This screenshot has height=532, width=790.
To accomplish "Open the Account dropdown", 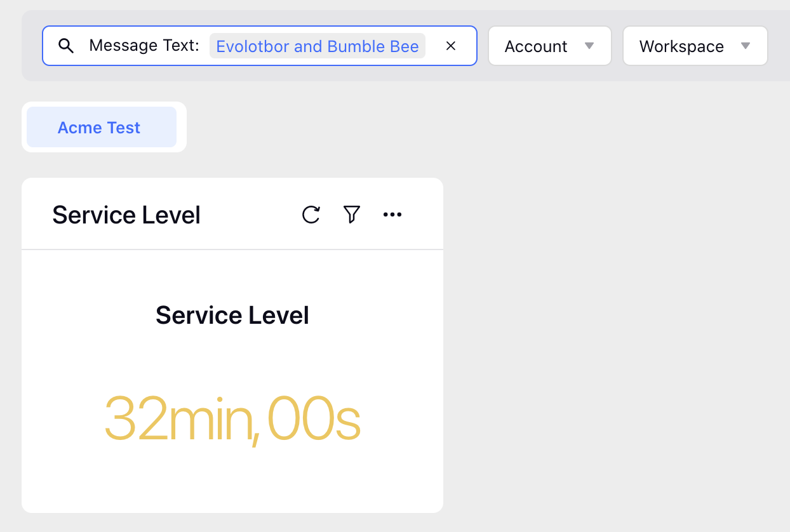I will [550, 46].
